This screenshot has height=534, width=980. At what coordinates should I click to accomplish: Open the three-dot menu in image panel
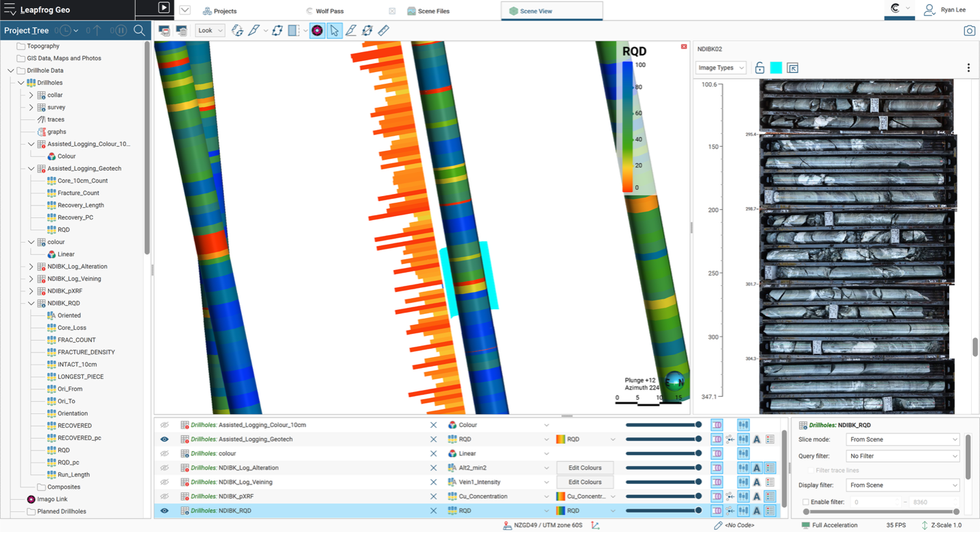(x=968, y=68)
